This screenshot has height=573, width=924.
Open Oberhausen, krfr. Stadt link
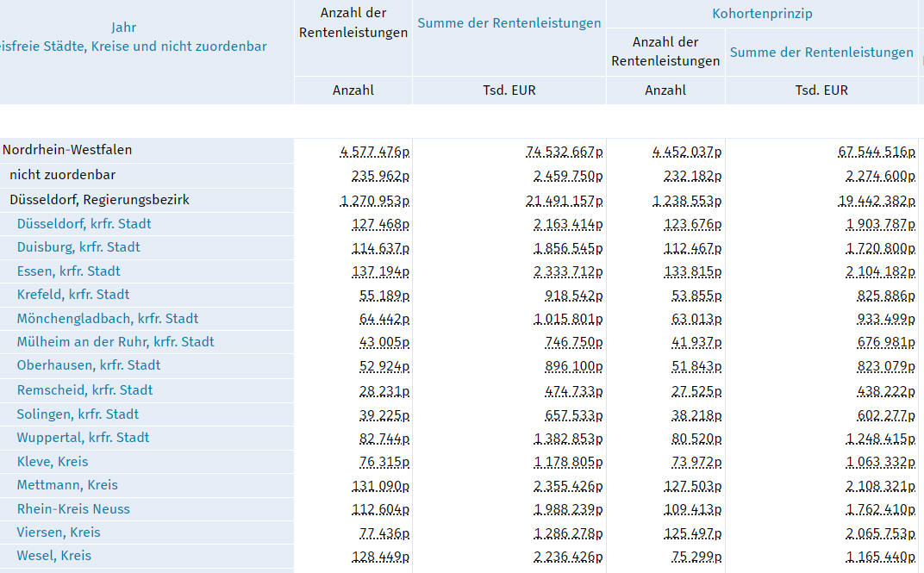[89, 365]
